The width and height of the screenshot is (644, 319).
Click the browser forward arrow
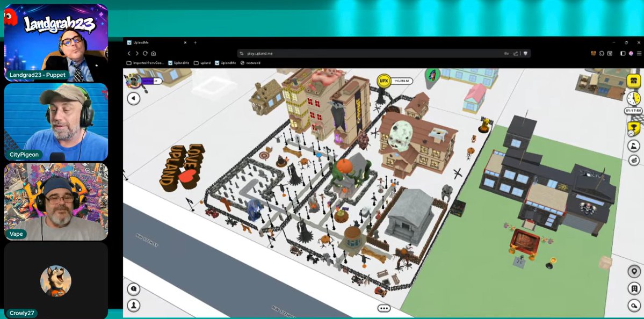[137, 53]
